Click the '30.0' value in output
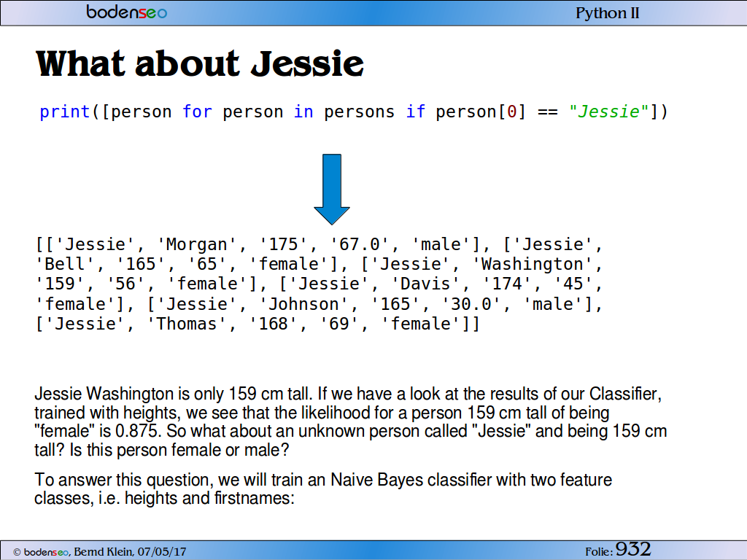The height and width of the screenshot is (560, 747). 471,304
